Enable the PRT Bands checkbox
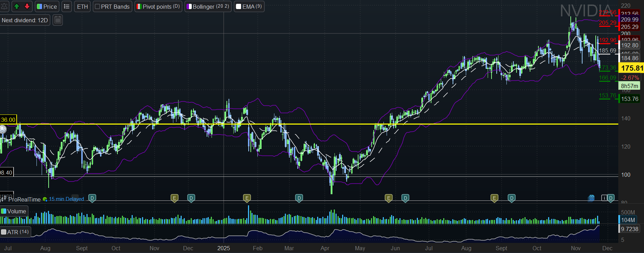 pos(98,7)
